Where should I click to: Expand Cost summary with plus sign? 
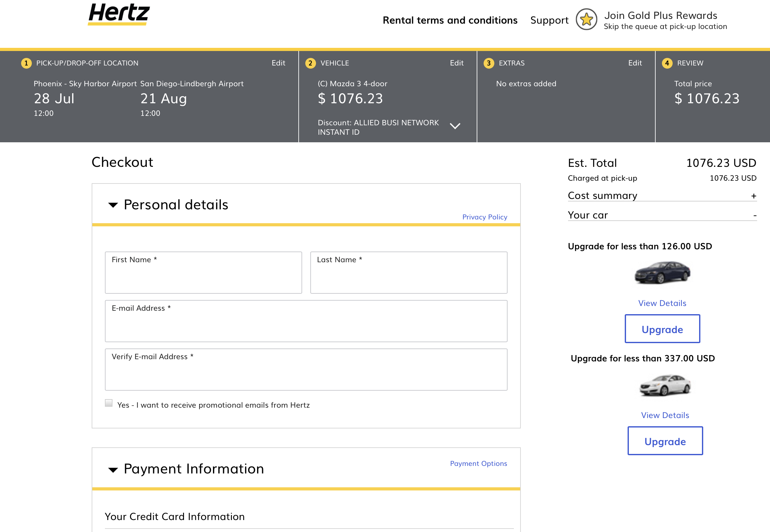tap(753, 196)
